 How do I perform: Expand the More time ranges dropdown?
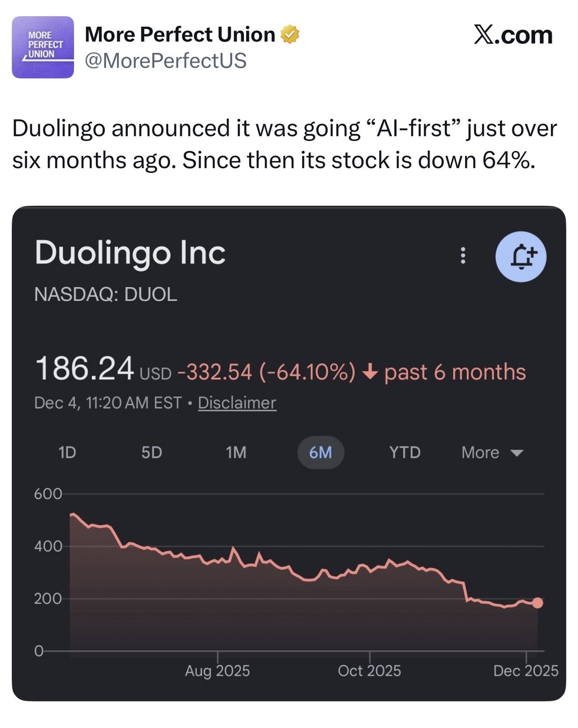coord(492,452)
